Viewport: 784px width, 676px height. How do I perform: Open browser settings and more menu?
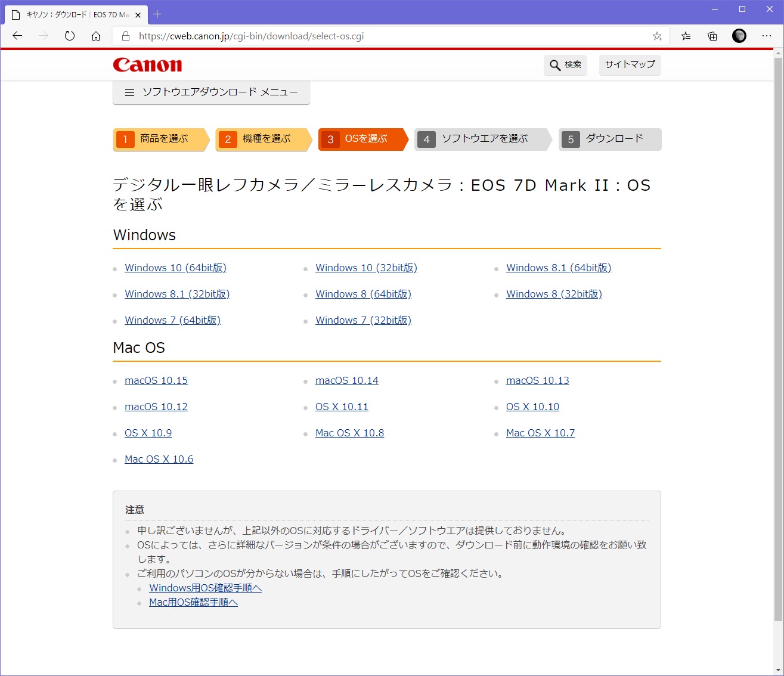pos(767,36)
